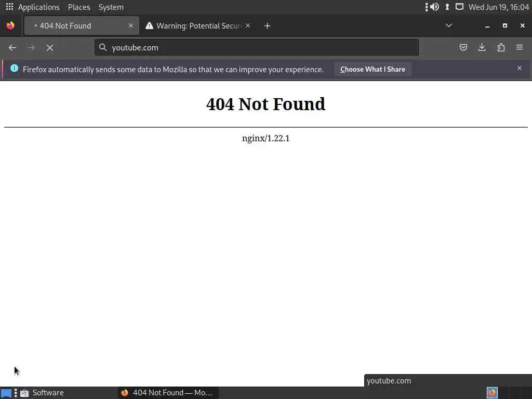Minimize the Firefox window

click(487, 26)
